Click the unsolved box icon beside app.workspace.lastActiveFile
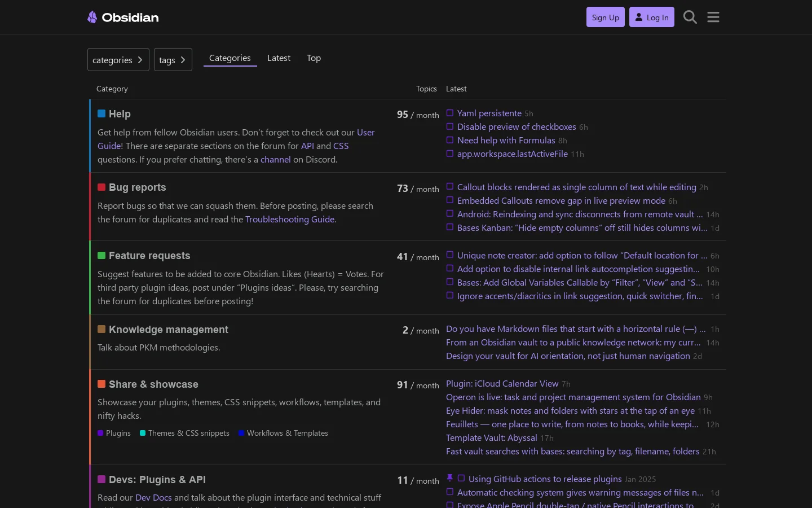This screenshot has width=812, height=508. click(450, 154)
